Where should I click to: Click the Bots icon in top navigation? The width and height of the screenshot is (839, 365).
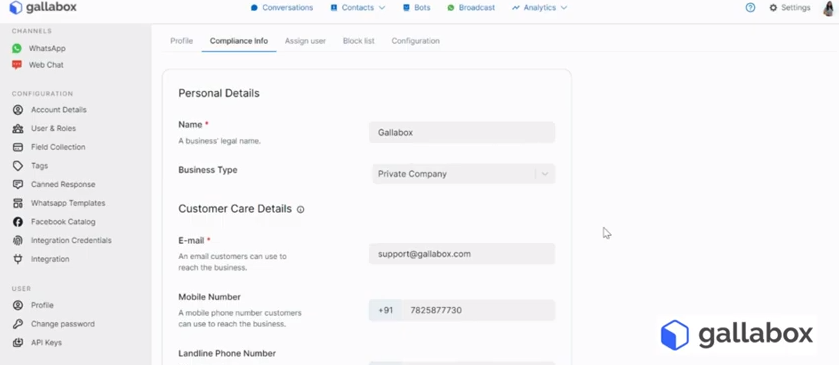point(407,8)
